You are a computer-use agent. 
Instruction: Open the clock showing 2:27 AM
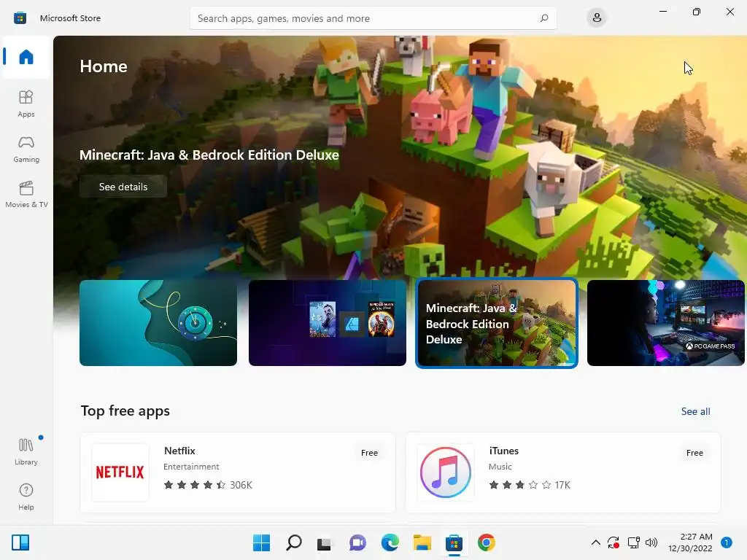click(690, 542)
